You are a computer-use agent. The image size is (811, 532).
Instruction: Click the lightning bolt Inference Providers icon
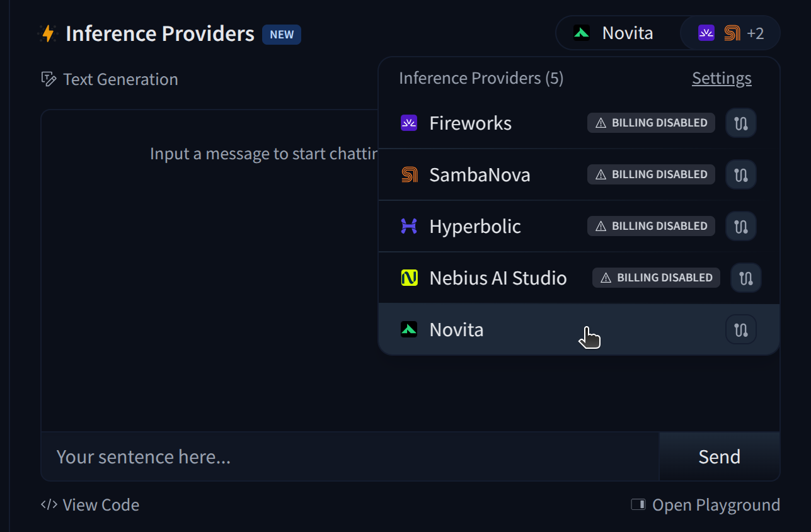[x=49, y=33]
